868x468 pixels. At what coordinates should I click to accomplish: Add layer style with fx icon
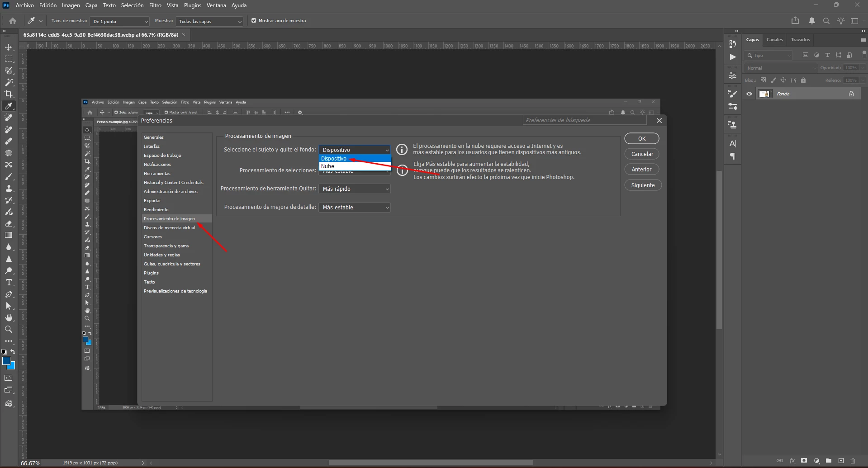click(792, 461)
